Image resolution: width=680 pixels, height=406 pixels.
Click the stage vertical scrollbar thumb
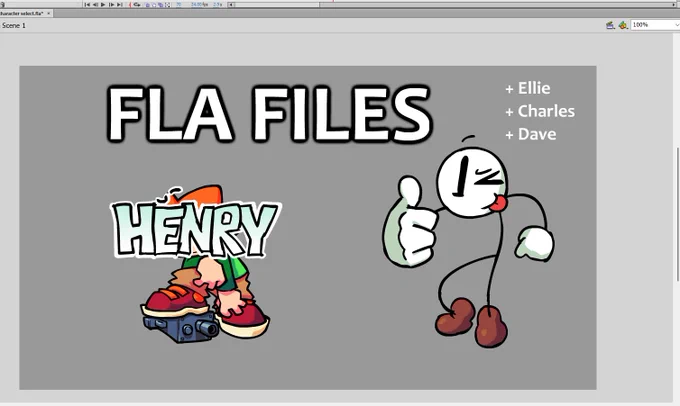click(x=677, y=214)
